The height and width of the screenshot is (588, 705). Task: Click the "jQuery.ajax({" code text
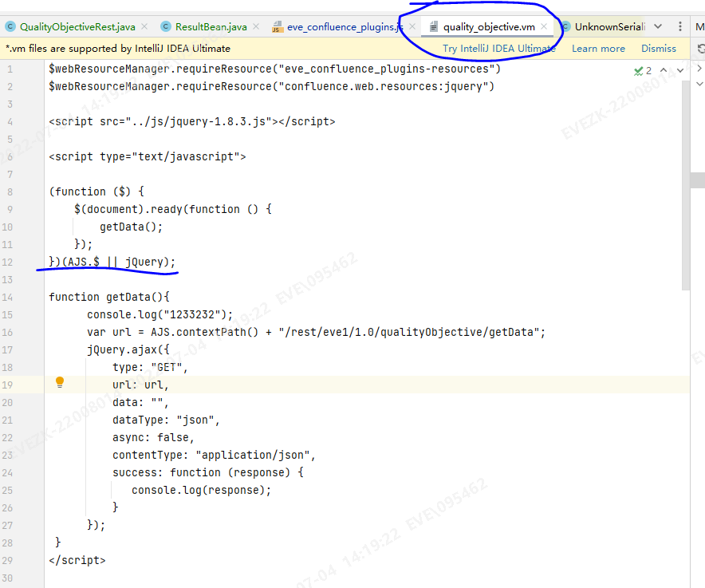tap(128, 349)
